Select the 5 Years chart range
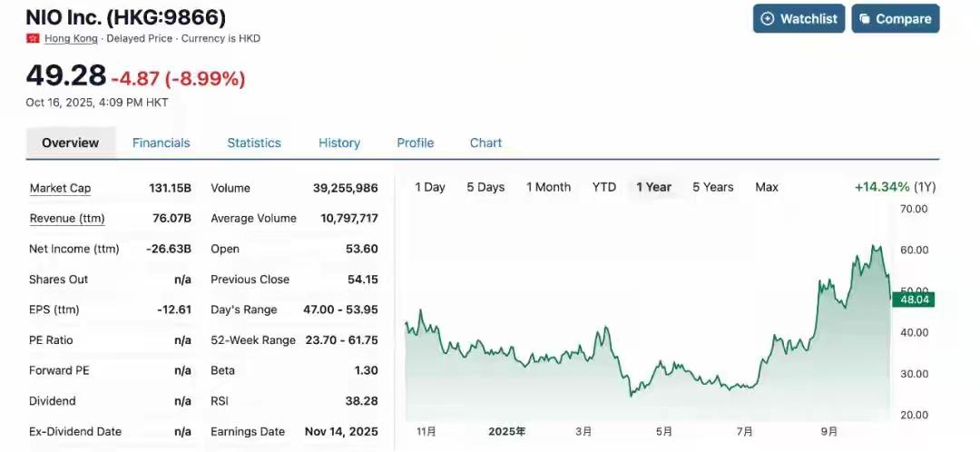The height and width of the screenshot is (452, 980). click(x=712, y=187)
